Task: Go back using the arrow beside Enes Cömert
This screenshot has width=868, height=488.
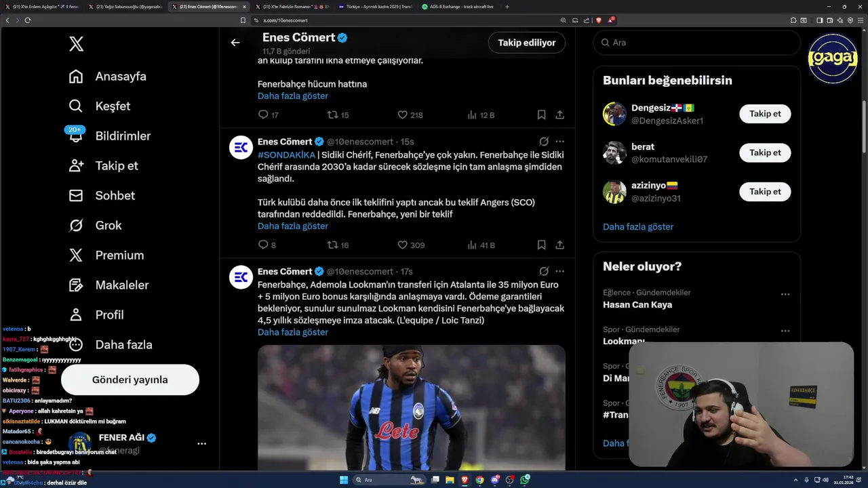Action: tap(235, 43)
